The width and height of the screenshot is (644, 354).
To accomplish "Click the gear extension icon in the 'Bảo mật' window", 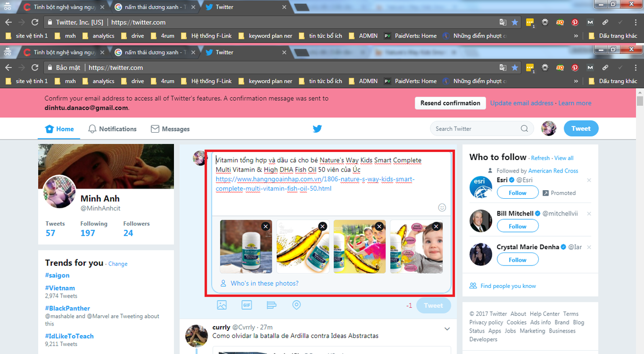I will pos(545,68).
